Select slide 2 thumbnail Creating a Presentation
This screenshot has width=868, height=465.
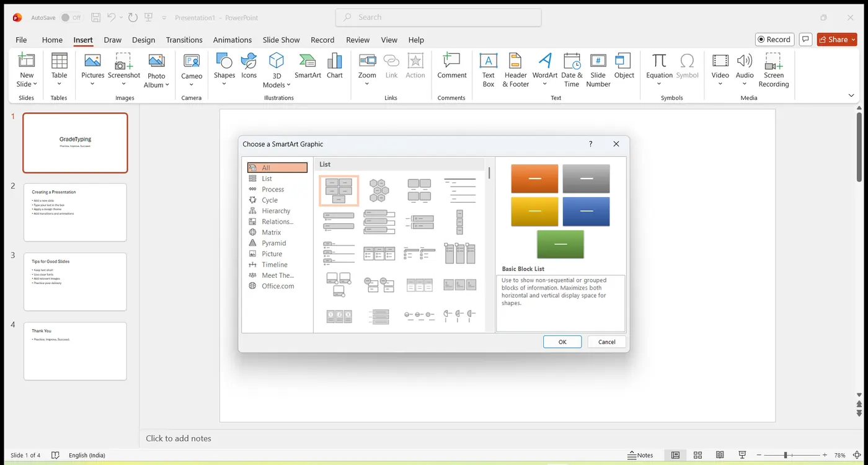75,212
